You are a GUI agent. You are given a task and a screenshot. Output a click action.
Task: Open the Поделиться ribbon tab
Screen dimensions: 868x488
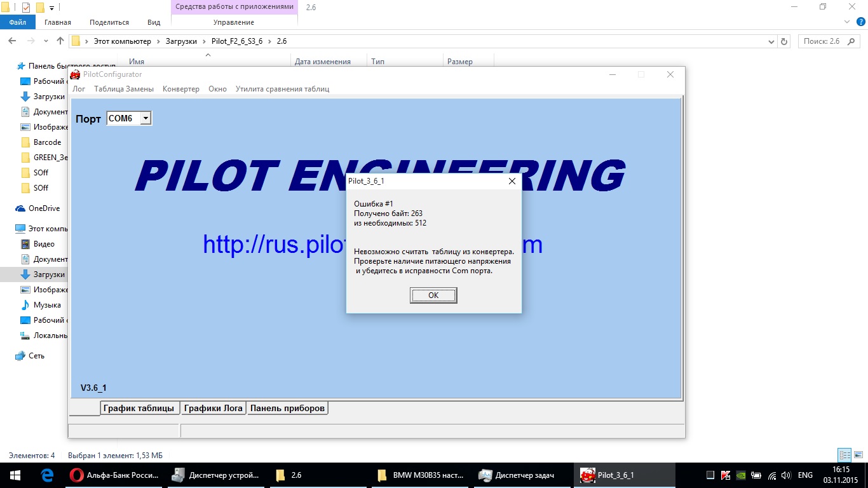[109, 22]
